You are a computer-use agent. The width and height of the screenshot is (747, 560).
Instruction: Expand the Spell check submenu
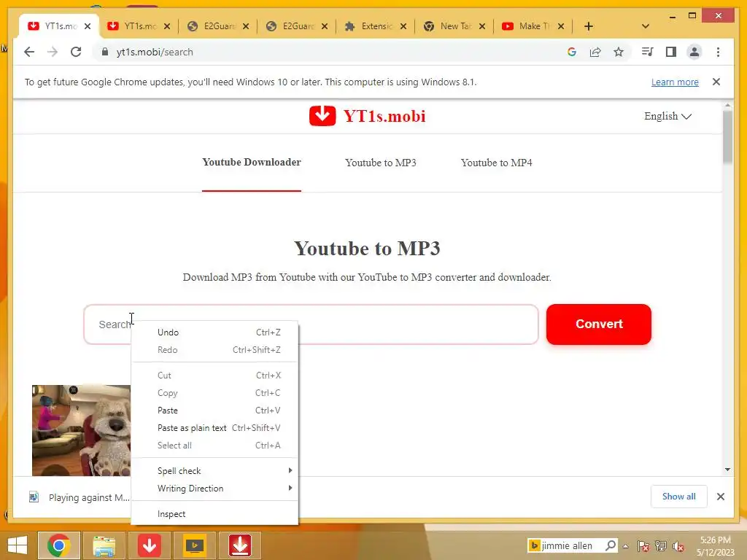(x=215, y=471)
